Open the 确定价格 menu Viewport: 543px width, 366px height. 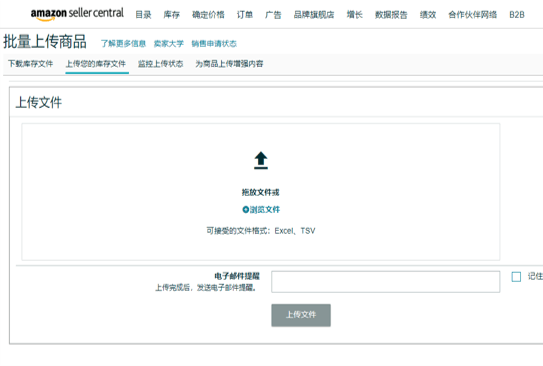point(208,15)
